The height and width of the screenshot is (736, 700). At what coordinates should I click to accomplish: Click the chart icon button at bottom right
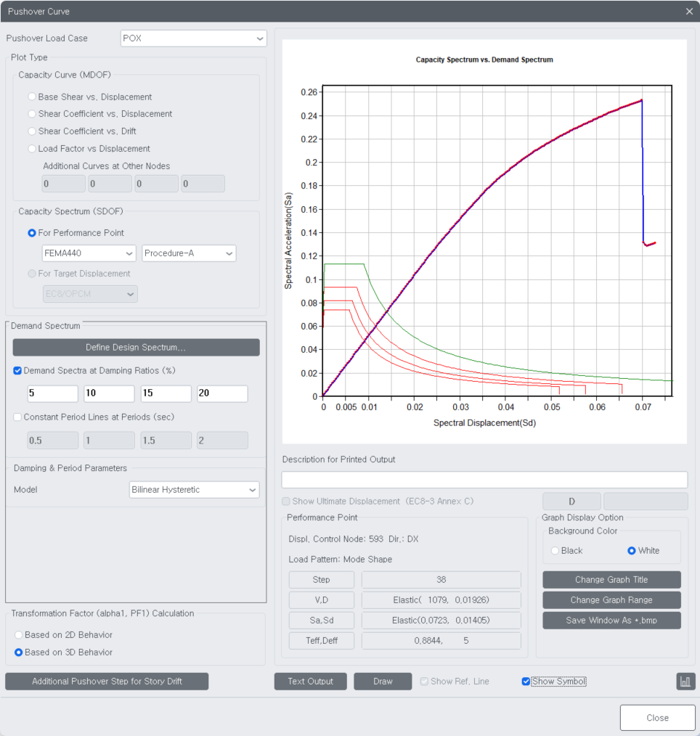(x=685, y=681)
